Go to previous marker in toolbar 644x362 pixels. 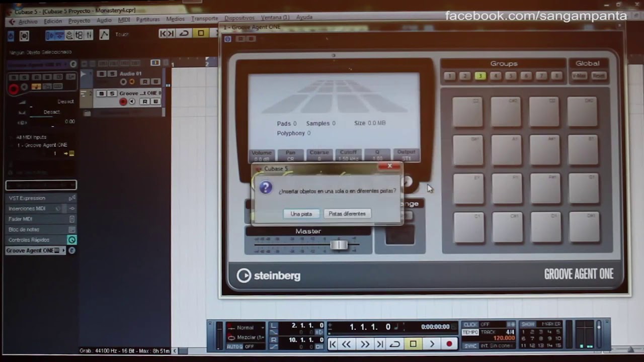163,33
